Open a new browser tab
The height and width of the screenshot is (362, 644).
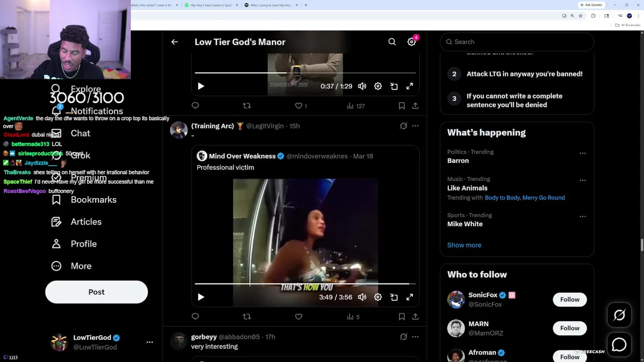click(x=305, y=5)
